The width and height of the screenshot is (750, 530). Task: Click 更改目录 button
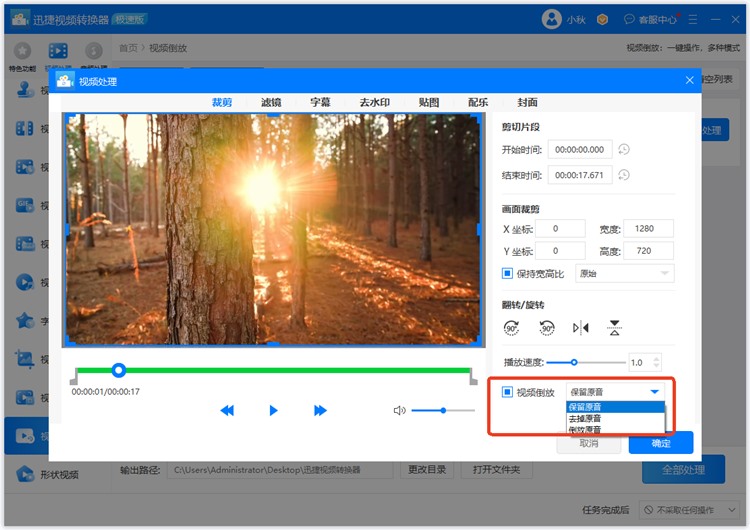click(x=427, y=470)
